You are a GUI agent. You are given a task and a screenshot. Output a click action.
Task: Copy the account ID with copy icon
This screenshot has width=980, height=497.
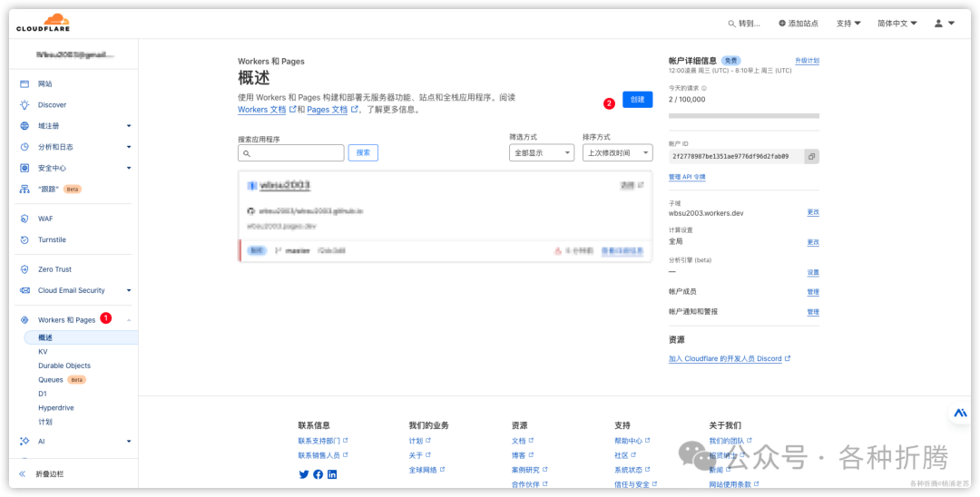coord(811,157)
